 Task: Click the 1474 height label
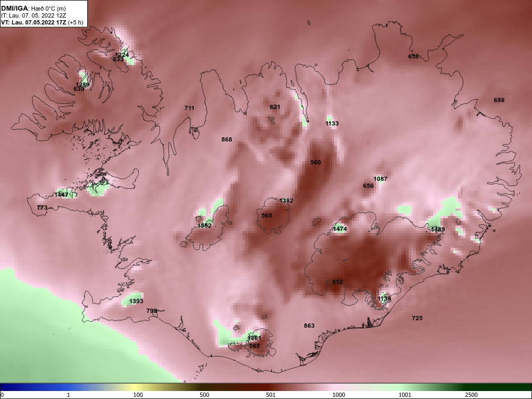click(x=340, y=229)
